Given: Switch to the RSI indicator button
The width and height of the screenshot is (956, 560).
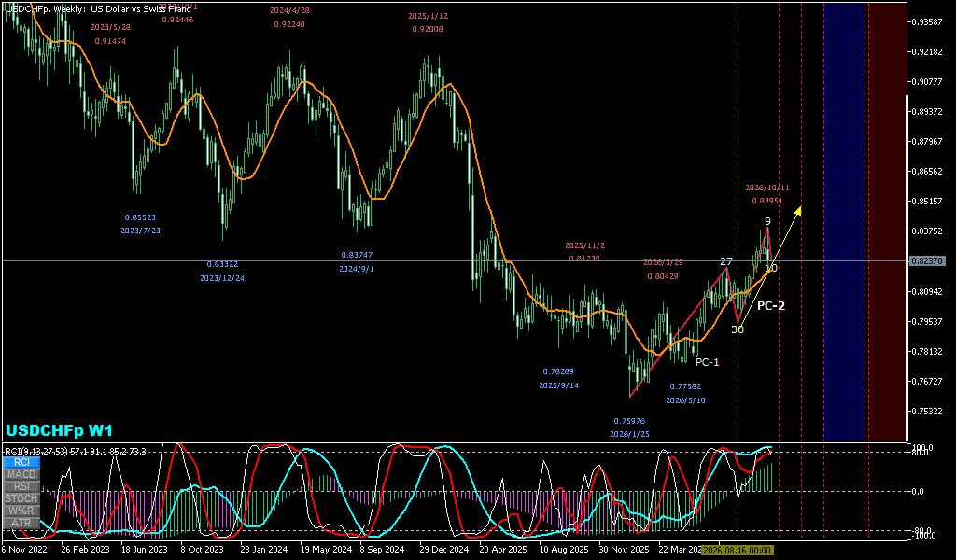Looking at the screenshot, I should (x=21, y=486).
